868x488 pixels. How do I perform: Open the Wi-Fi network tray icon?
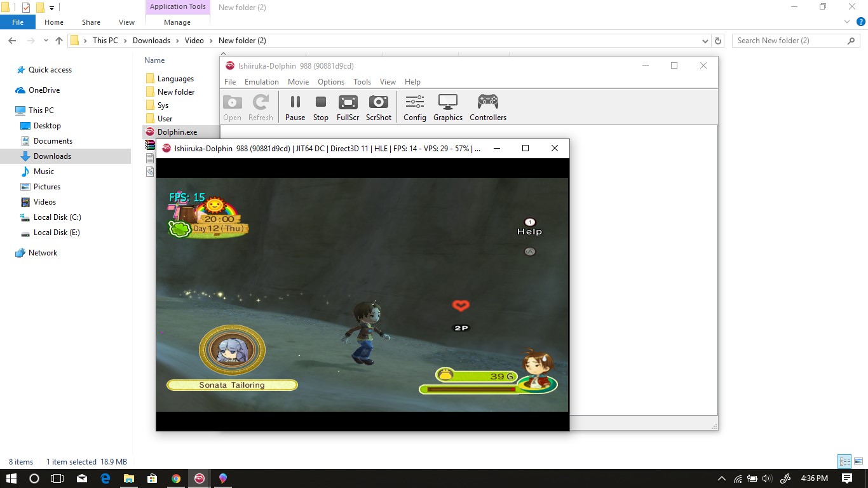[x=738, y=478]
